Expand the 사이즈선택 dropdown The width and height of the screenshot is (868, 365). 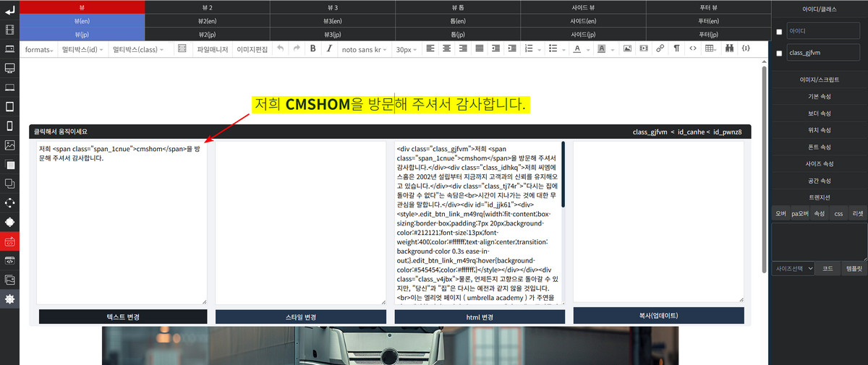793,268
